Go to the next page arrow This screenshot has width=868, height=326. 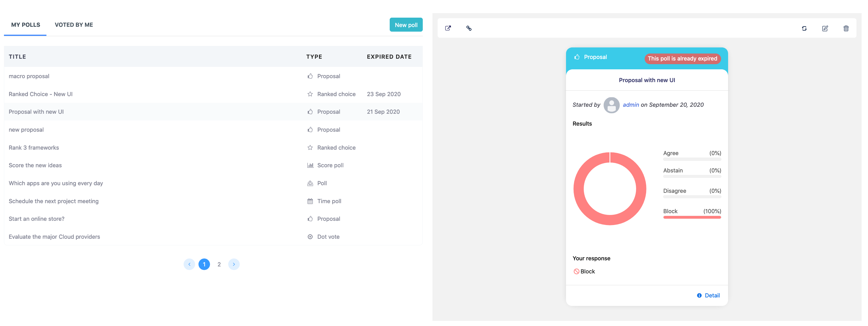pyautogui.click(x=234, y=264)
